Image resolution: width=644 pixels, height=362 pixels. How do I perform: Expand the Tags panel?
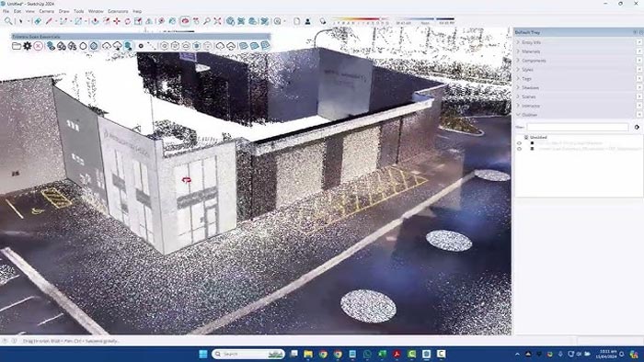[x=525, y=78]
